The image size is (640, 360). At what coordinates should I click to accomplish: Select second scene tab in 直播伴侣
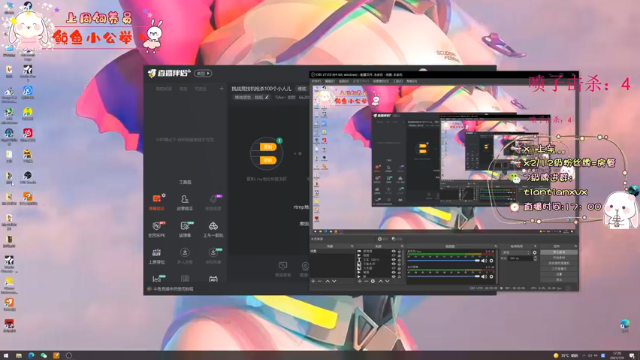click(183, 89)
